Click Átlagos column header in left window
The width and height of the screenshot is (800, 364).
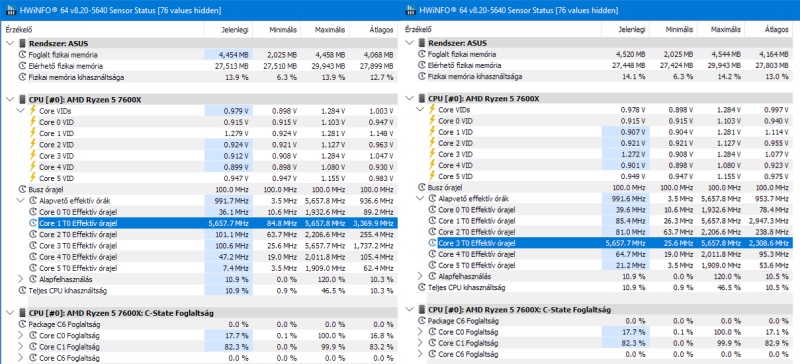(x=374, y=30)
